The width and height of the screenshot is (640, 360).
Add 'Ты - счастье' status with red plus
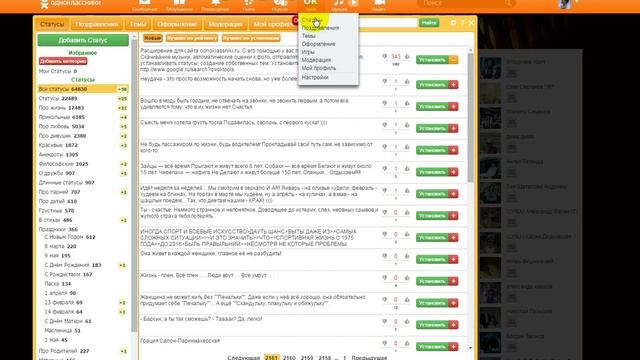453,216
